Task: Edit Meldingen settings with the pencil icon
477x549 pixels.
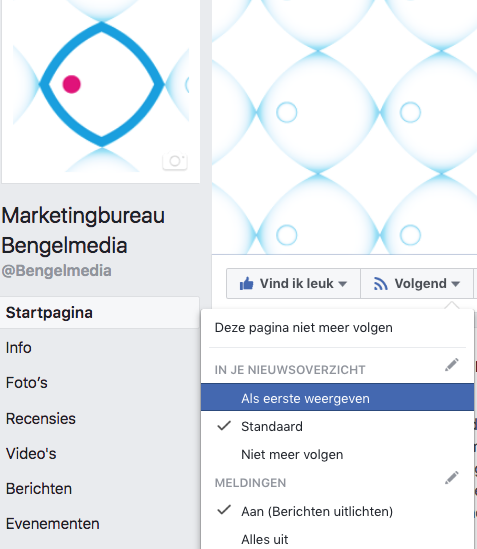Action: pyautogui.click(x=452, y=478)
